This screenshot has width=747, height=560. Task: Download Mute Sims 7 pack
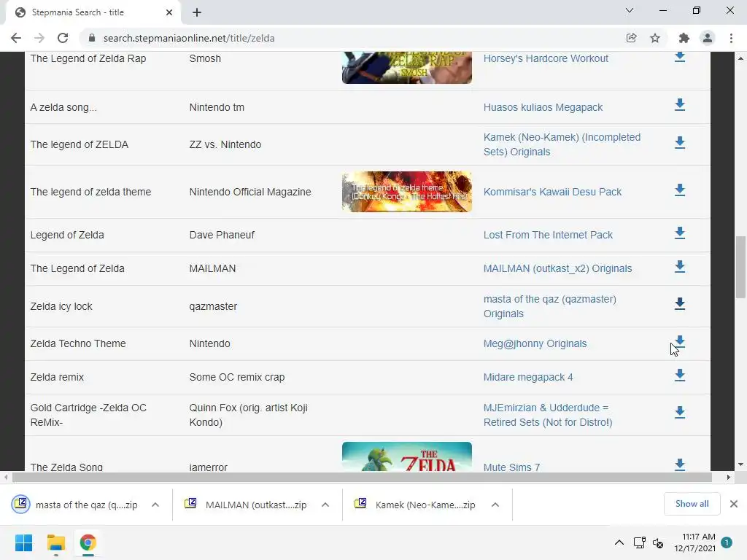(680, 464)
